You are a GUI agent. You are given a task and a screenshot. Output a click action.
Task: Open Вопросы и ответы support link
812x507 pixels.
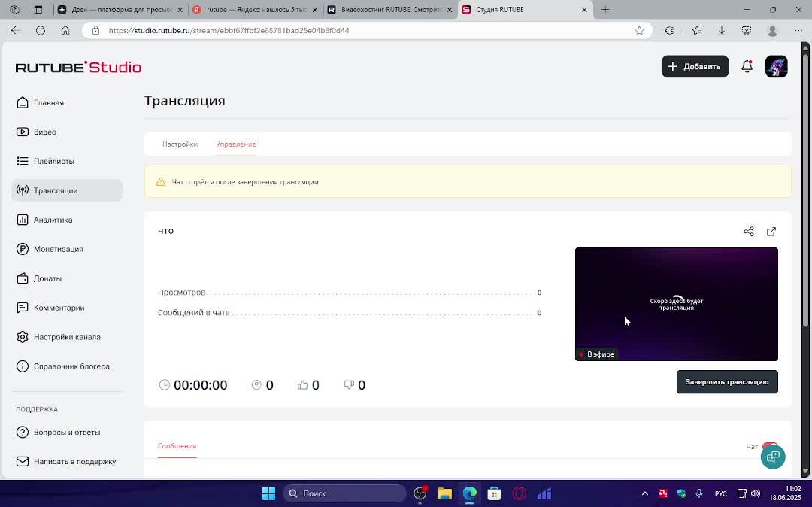58,432
